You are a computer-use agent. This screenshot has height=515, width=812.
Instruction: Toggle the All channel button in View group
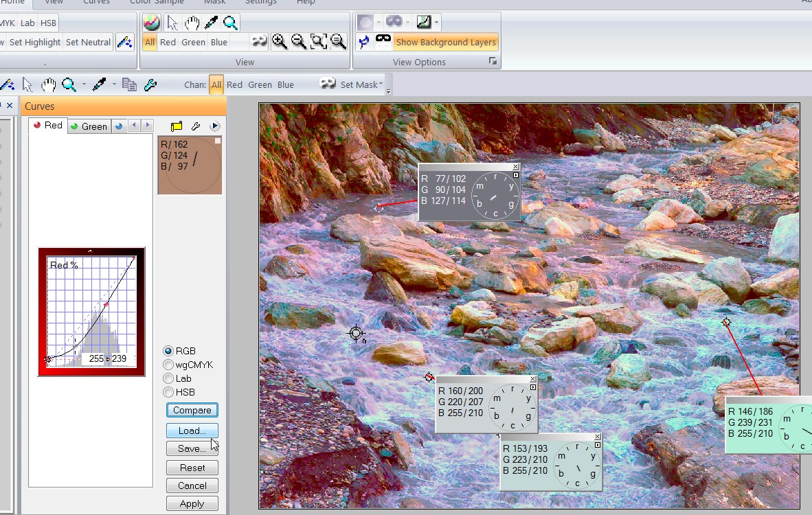(x=150, y=42)
